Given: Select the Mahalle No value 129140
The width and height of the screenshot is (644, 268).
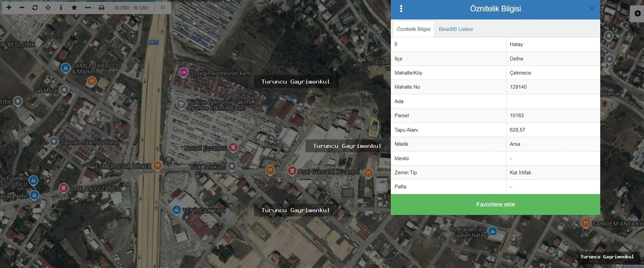Looking at the screenshot, I should coord(518,87).
